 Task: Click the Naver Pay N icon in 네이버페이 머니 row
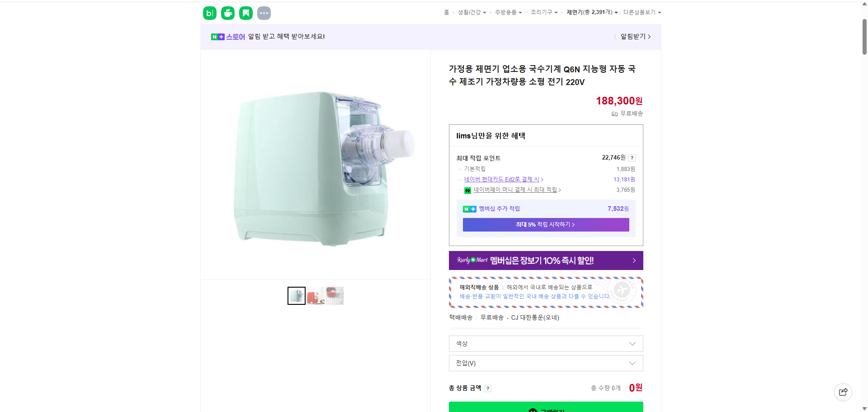tap(467, 190)
